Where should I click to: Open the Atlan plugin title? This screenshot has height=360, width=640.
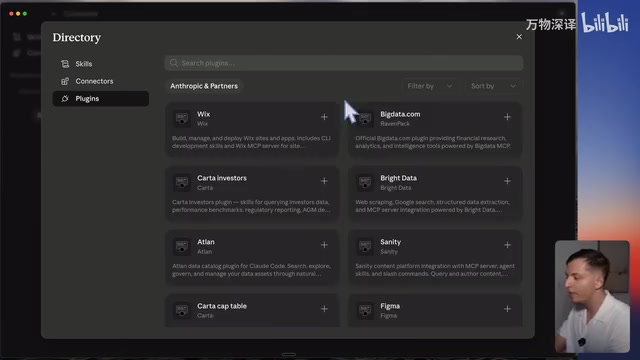click(x=206, y=242)
